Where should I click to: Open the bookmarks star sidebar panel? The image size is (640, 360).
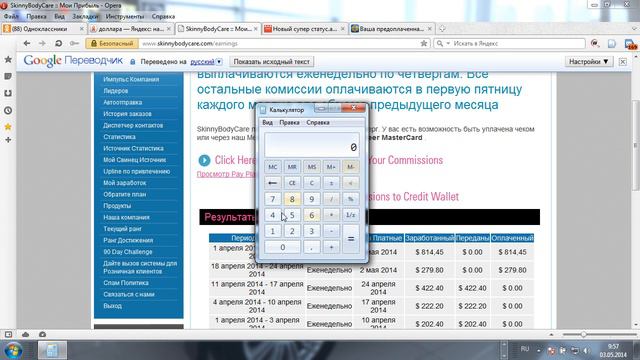[8, 60]
